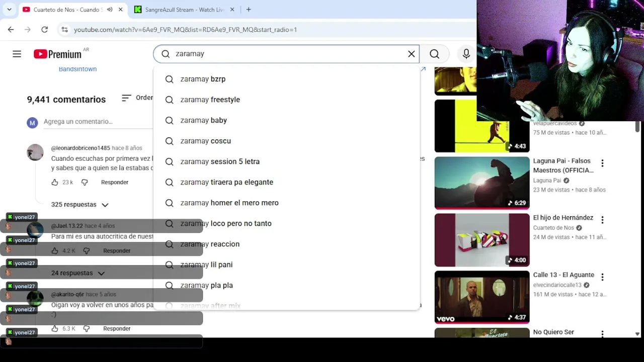Choose suggestion zaramay baby
The image size is (644, 362).
286,120
